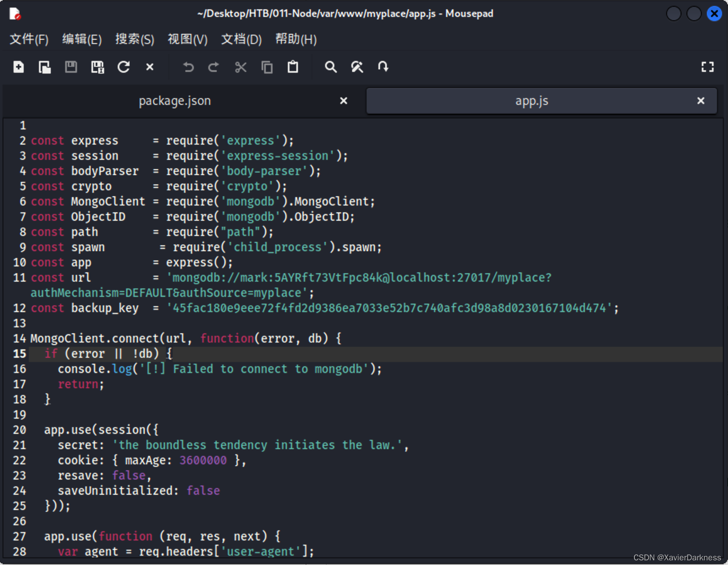Click the Save file toolbar icon

71,67
